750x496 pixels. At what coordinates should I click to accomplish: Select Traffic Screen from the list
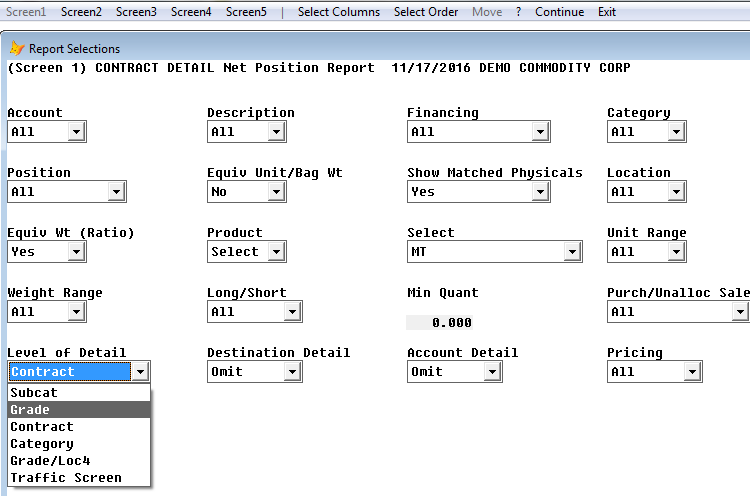click(x=79, y=477)
